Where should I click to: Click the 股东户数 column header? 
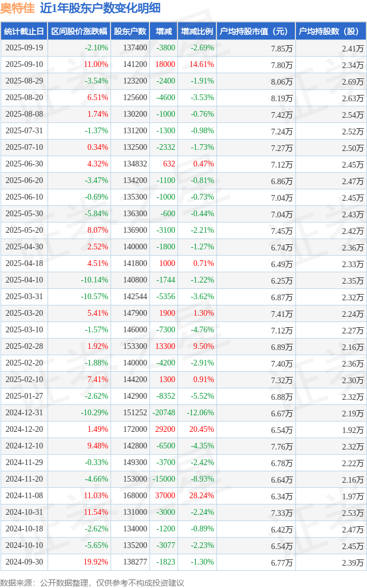coord(130,31)
